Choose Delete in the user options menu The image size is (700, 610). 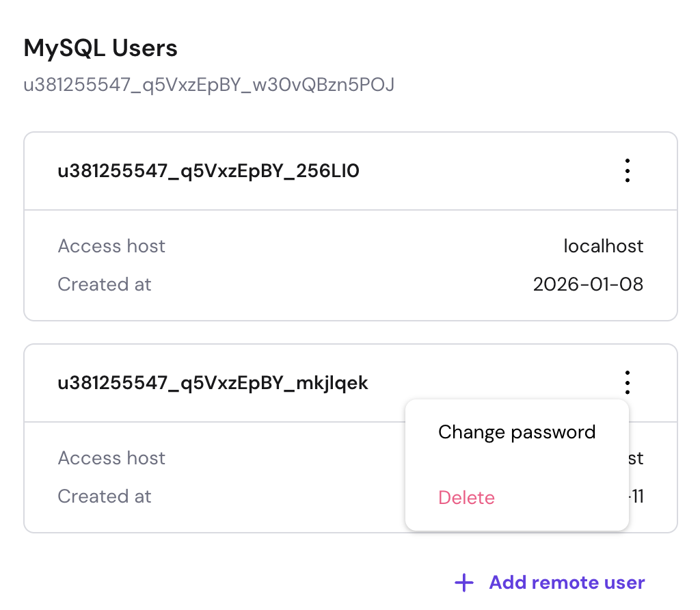pyautogui.click(x=466, y=498)
